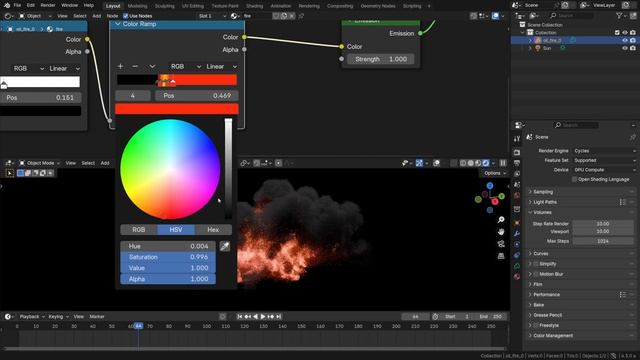This screenshot has width=640, height=360.
Task: Open the File menu
Action: click(x=17, y=6)
